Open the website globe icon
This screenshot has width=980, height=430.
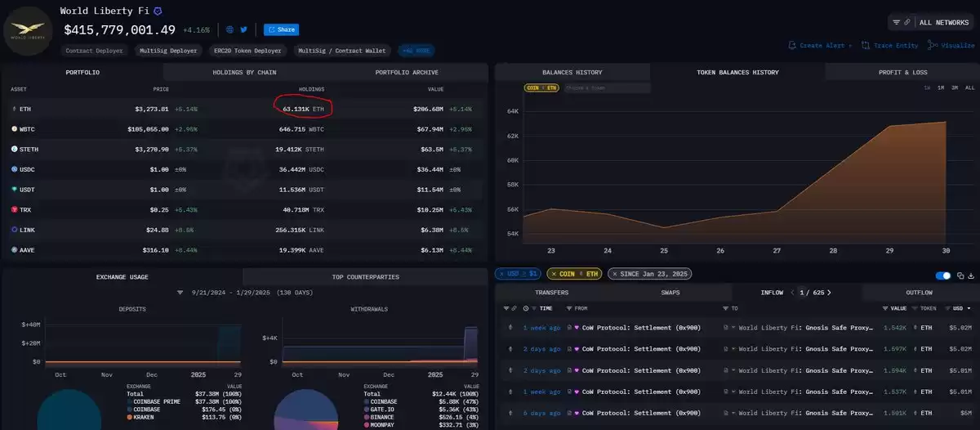pyautogui.click(x=230, y=29)
